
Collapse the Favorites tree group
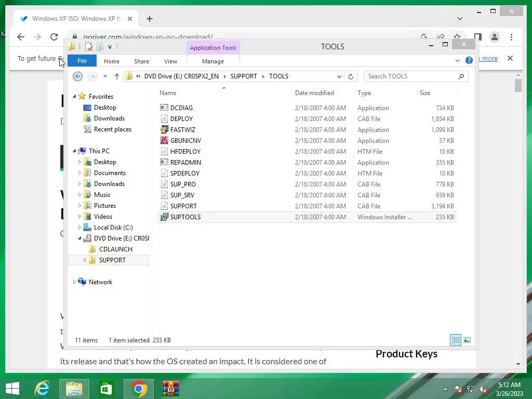[x=74, y=96]
